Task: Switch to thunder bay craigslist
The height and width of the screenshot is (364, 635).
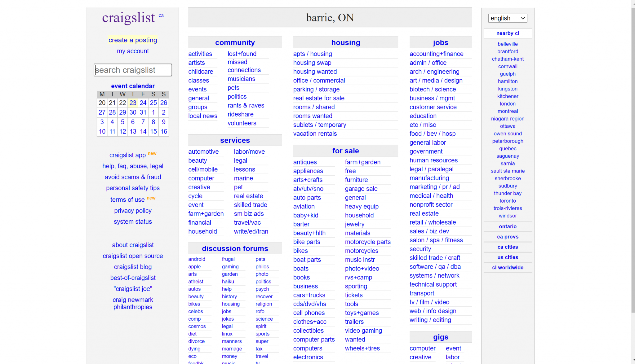Action: pyautogui.click(x=508, y=193)
